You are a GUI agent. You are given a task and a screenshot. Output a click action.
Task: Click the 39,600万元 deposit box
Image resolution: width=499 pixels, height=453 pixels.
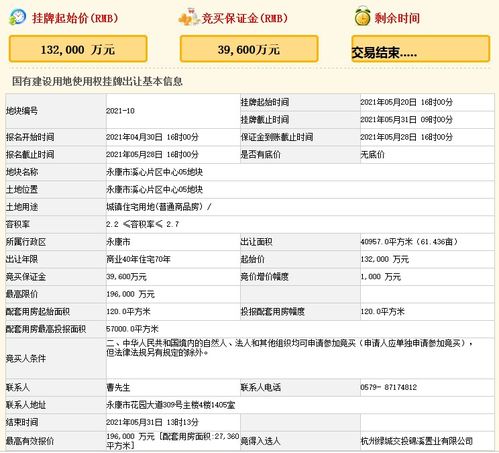249,49
